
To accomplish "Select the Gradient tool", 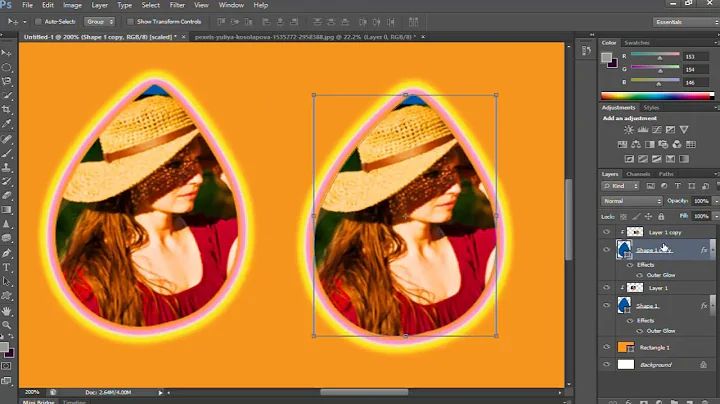I will click(x=6, y=210).
